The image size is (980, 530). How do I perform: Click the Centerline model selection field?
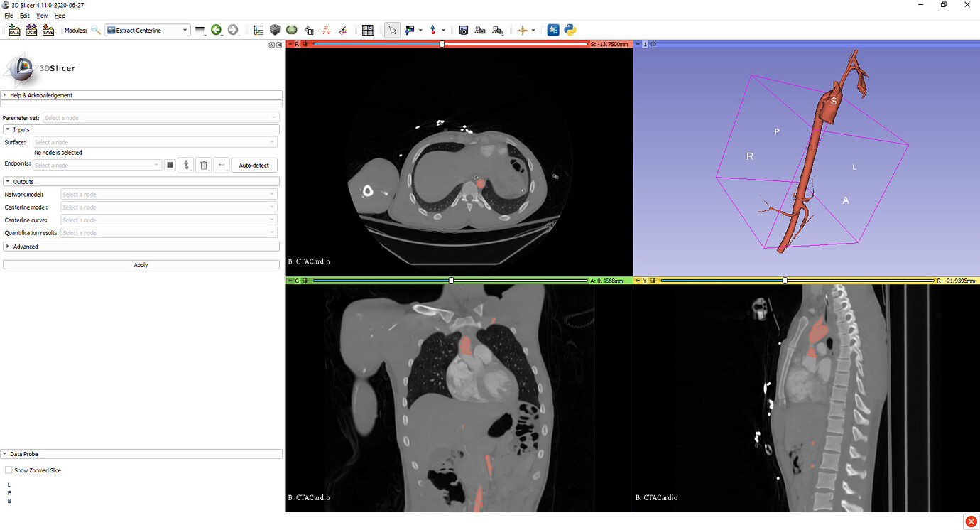coord(168,207)
